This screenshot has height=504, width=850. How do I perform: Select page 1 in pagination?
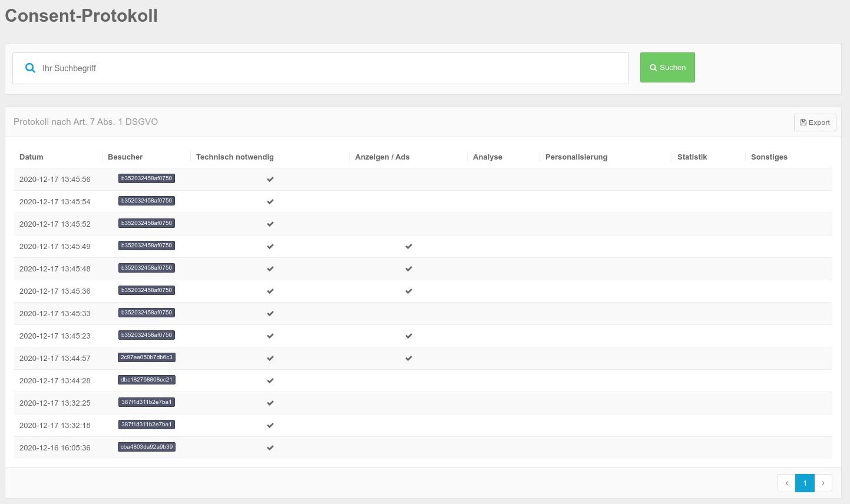[805, 483]
